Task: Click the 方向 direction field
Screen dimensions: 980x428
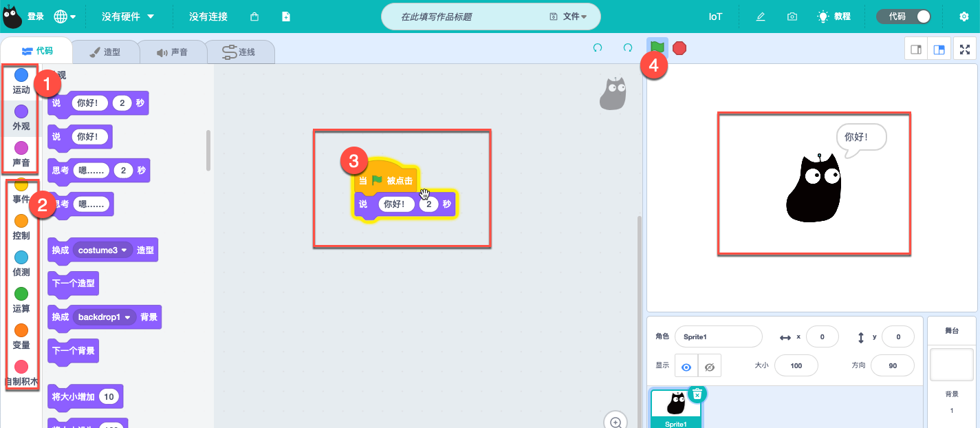Action: (893, 365)
